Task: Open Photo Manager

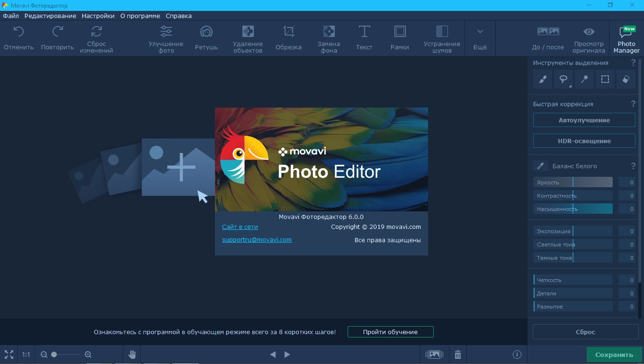Action: coord(626,39)
